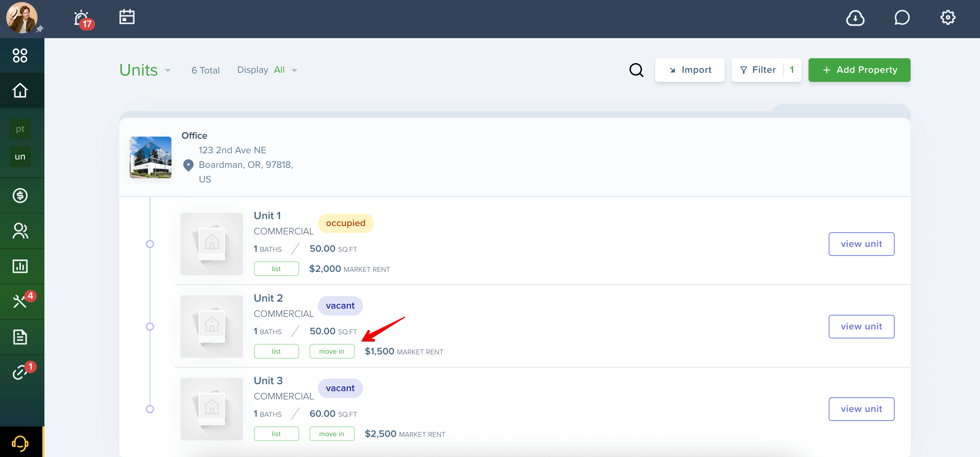Click the Boardman, OR, 97818 address line
This screenshot has width=980, height=457.
coord(246,165)
